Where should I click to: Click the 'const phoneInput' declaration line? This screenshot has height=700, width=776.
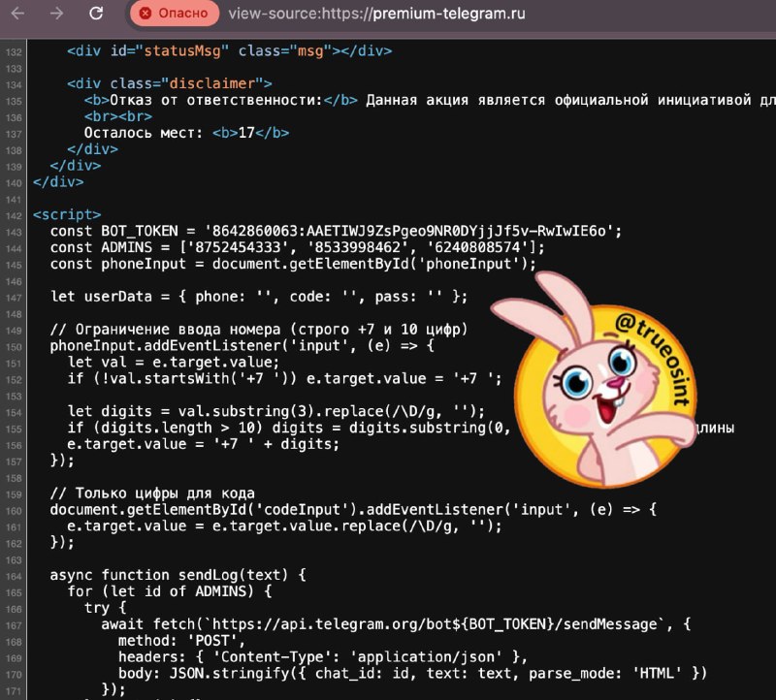point(293,264)
